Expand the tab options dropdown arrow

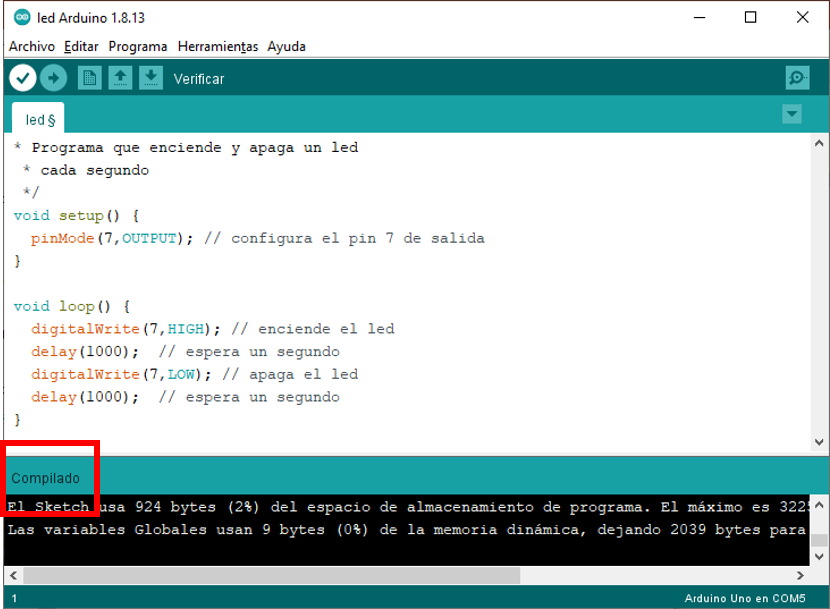click(792, 114)
